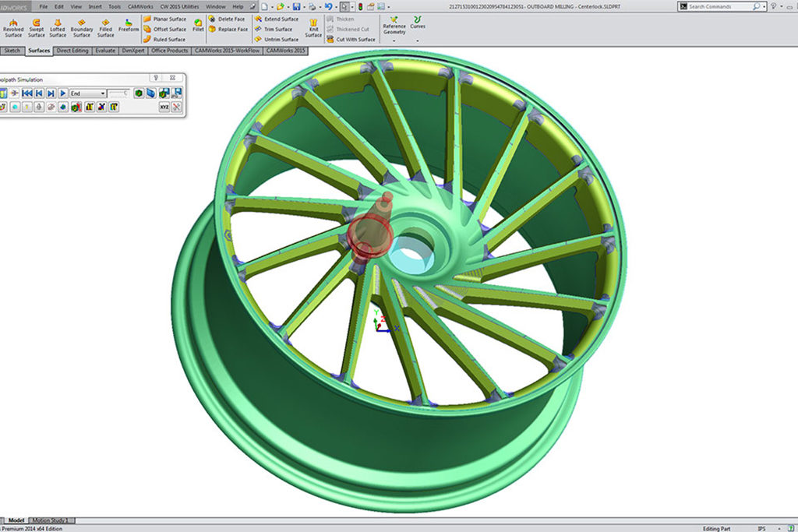Screen dimensions: 798x532
Task: Switch to the Direct Editing tab
Action: (72, 51)
